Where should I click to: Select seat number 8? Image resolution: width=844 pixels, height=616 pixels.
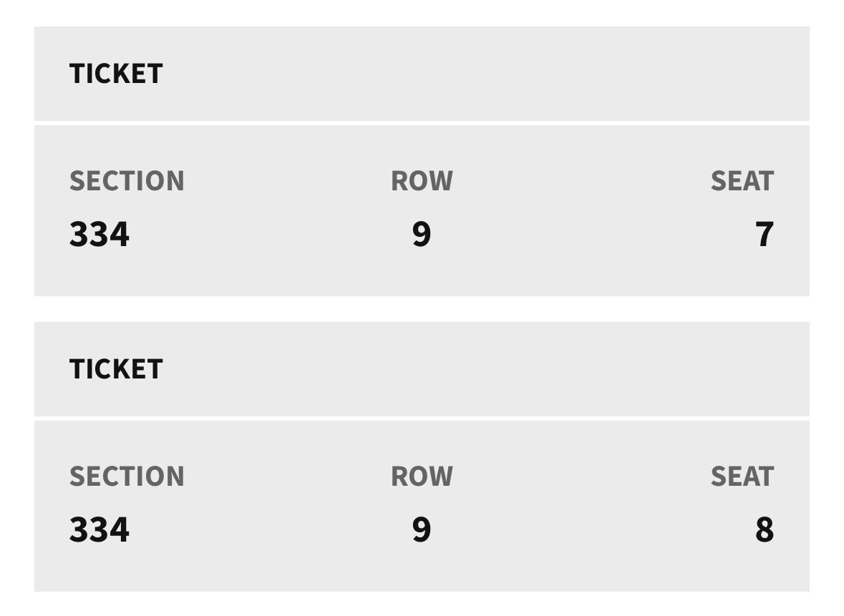pyautogui.click(x=764, y=530)
